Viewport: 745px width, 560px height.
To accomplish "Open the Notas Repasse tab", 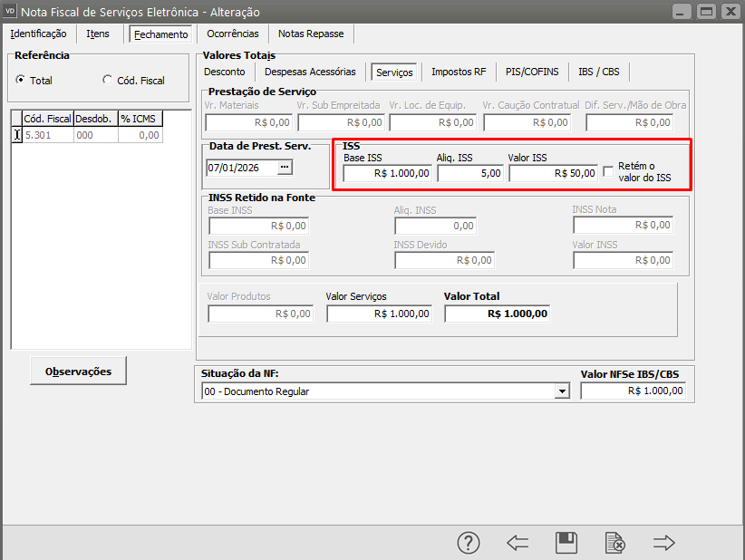I will [x=311, y=34].
